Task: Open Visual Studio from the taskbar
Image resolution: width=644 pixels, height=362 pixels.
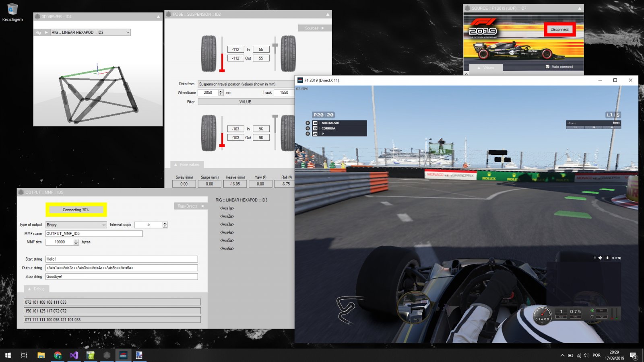Action: pyautogui.click(x=74, y=355)
